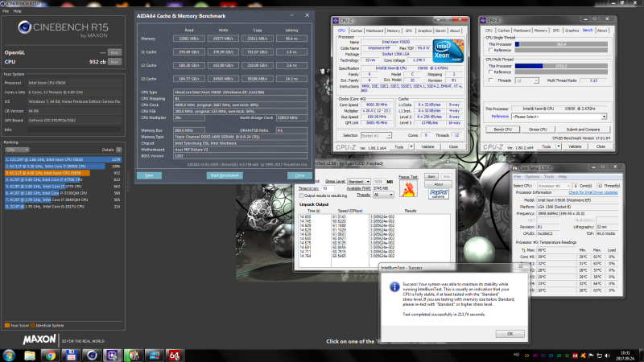Click multi thread This Processor score bar

[561, 66]
